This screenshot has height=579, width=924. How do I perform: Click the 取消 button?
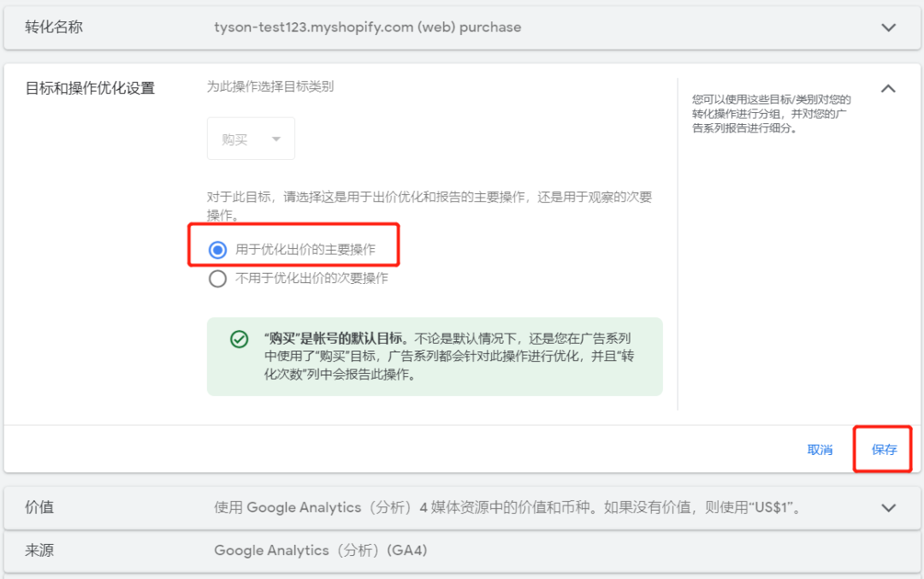coord(820,450)
